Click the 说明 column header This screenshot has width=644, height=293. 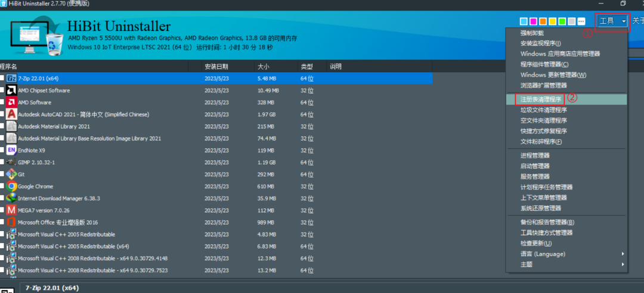pyautogui.click(x=379, y=67)
